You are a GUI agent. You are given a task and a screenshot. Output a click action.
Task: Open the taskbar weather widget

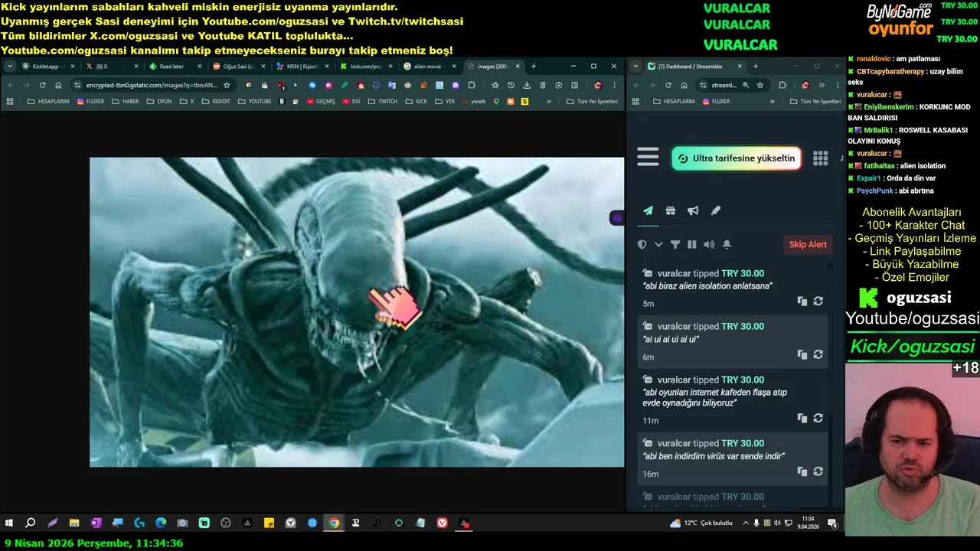point(701,523)
